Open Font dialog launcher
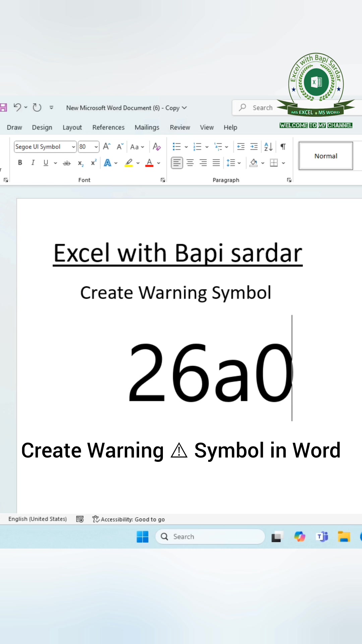The width and height of the screenshot is (362, 644). pos(163,180)
